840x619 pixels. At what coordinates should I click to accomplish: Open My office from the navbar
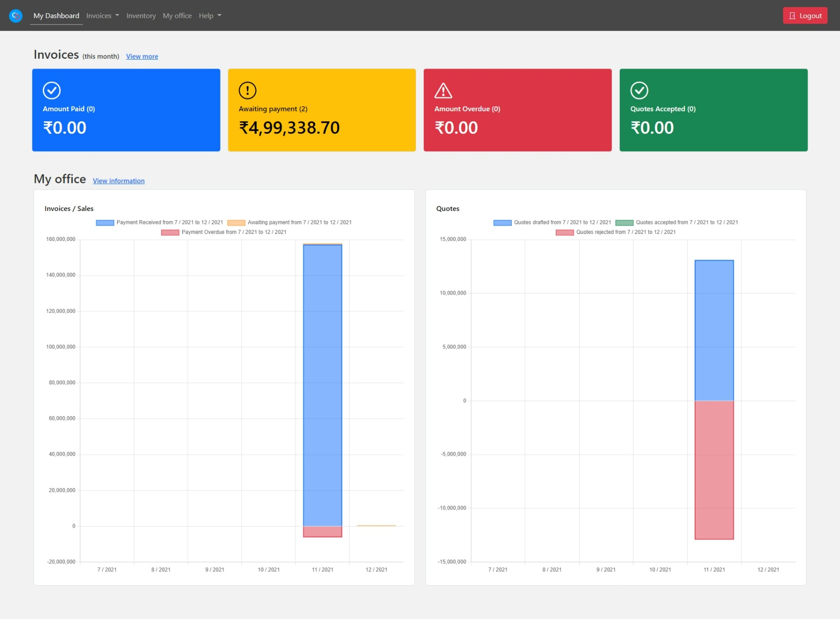pos(177,15)
